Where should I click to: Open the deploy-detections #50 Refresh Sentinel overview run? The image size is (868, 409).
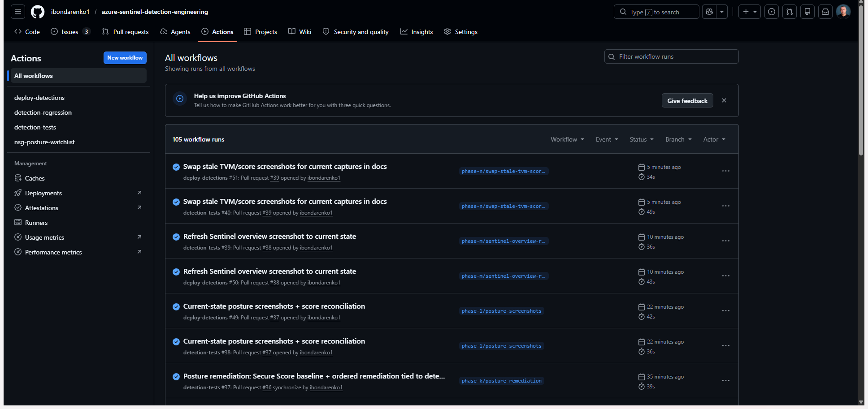[269, 271]
